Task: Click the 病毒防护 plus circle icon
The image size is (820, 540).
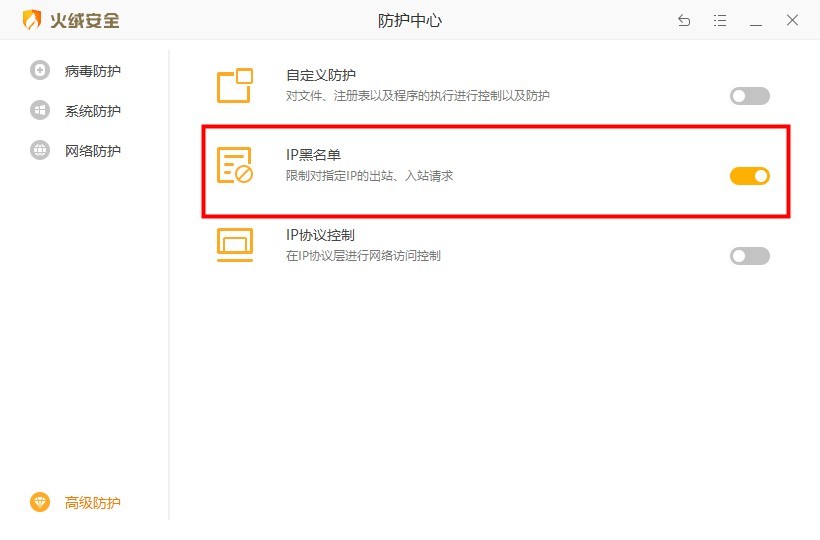Action: point(40,70)
